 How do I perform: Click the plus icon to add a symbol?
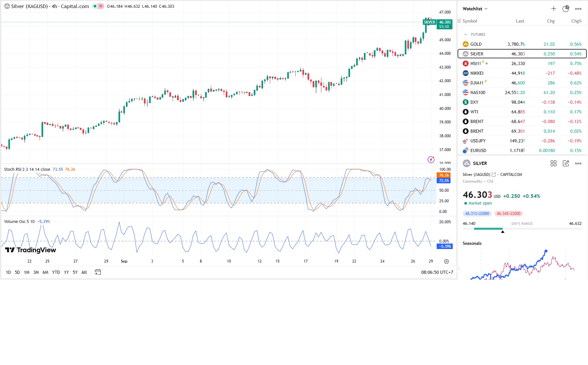[554, 9]
